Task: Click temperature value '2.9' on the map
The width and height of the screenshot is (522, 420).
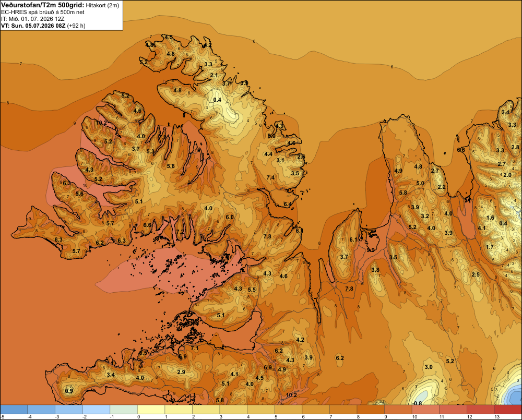Action: [181, 372]
